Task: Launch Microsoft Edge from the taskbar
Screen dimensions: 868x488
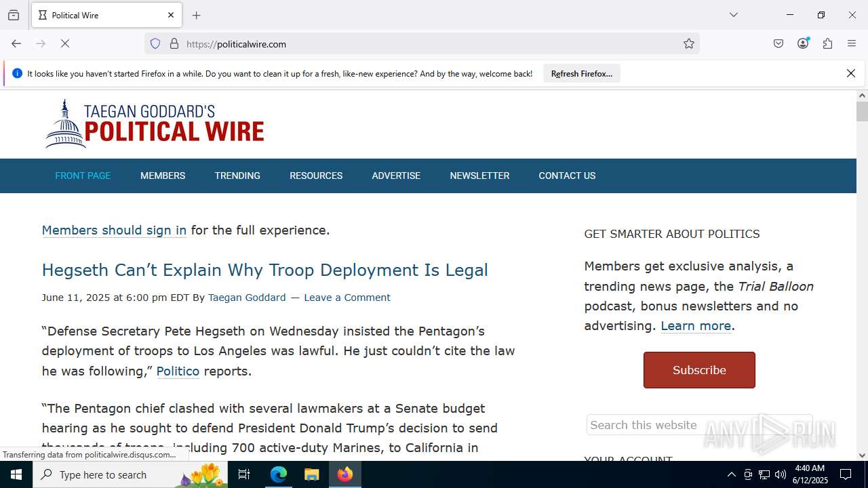Action: coord(279,474)
